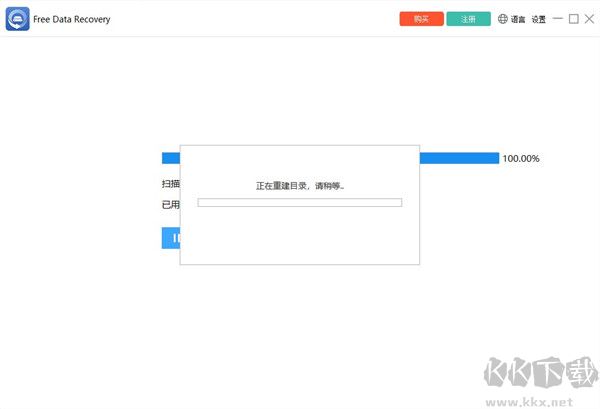Viewport: 600px width, 409px height.
Task: Open the 语言 language menu
Action: click(518, 19)
